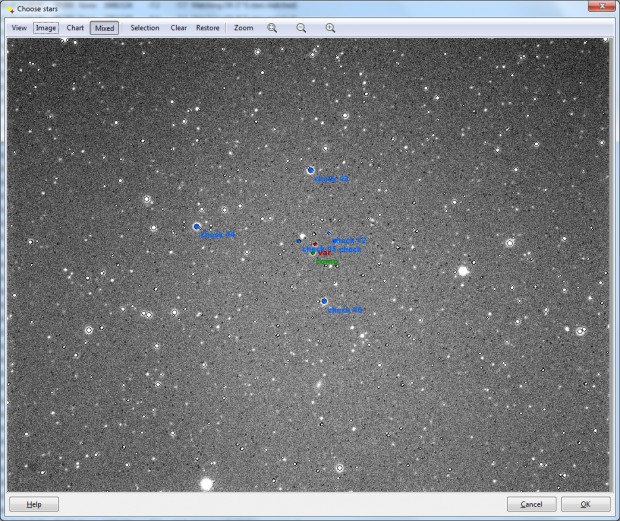Image resolution: width=620 pixels, height=521 pixels.
Task: Open the Selection toolbar item
Action: (145, 28)
